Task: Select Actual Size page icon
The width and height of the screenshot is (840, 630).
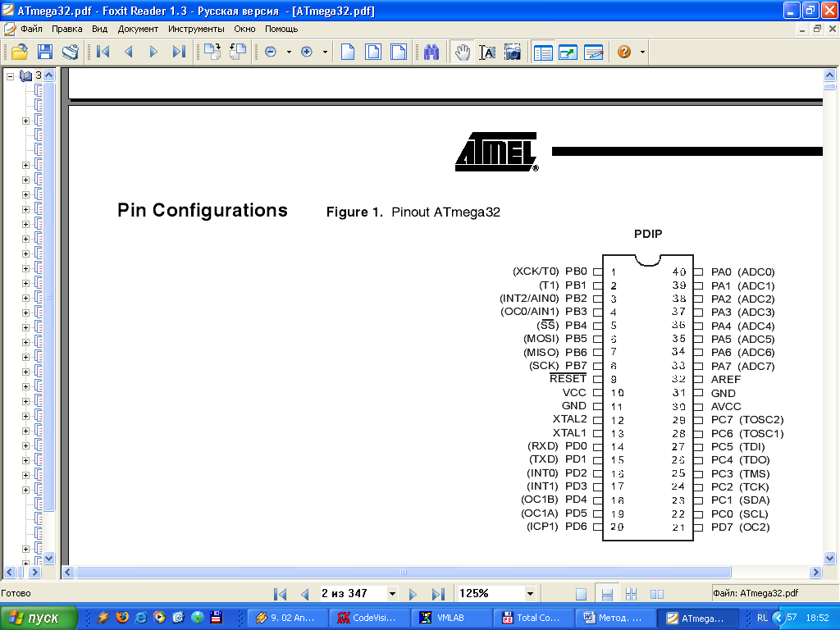Action: (348, 52)
